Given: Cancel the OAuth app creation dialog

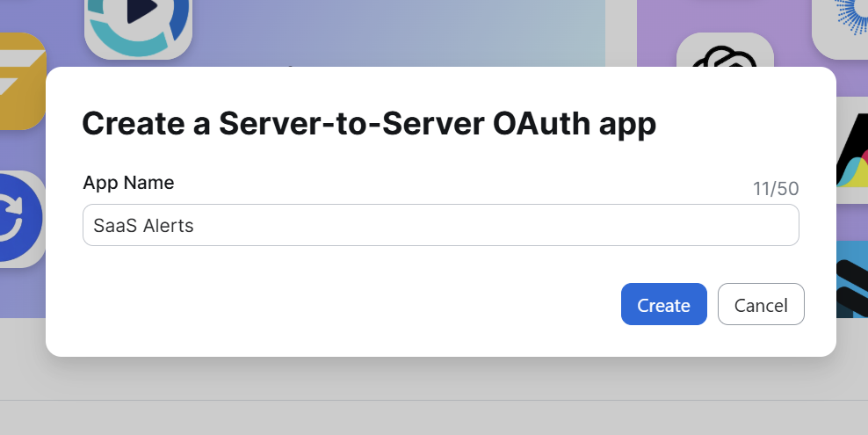Looking at the screenshot, I should coord(761,304).
